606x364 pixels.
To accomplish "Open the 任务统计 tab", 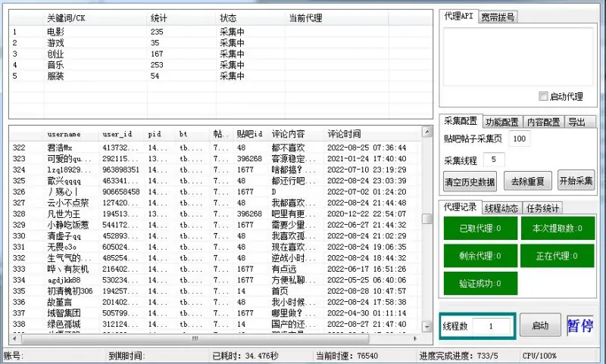I will pyautogui.click(x=542, y=208).
